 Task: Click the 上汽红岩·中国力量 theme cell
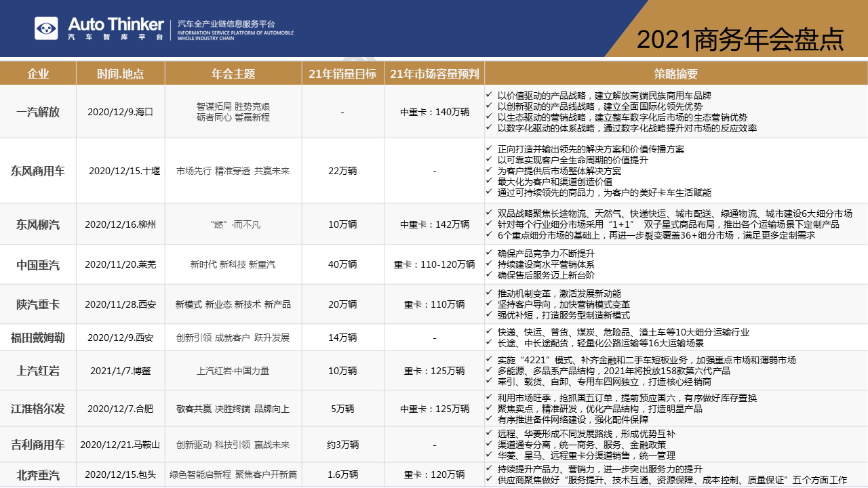pos(233,371)
